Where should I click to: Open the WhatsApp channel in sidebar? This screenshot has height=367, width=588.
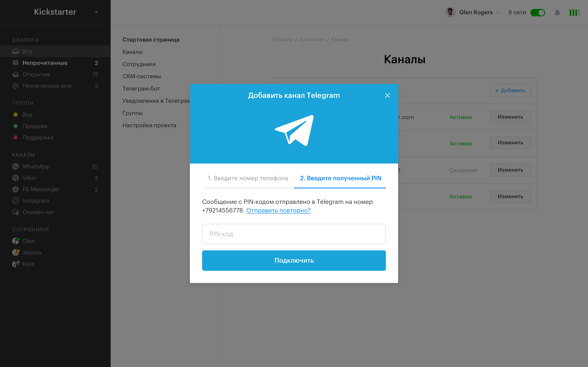coord(16,166)
